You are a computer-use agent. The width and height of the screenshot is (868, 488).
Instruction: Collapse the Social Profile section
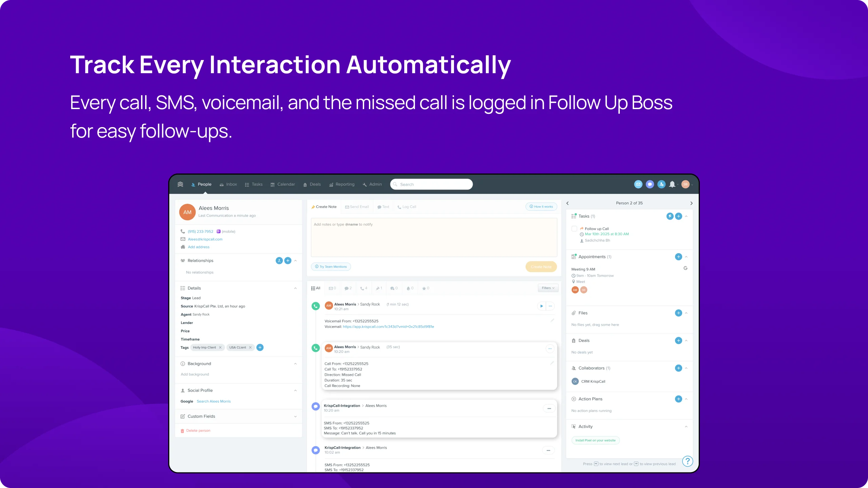(295, 391)
